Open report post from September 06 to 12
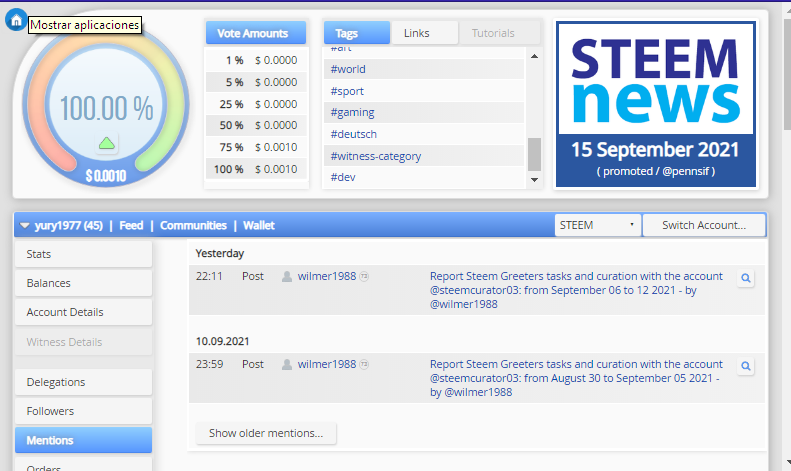Viewport: 791px width, 471px height. click(x=576, y=290)
